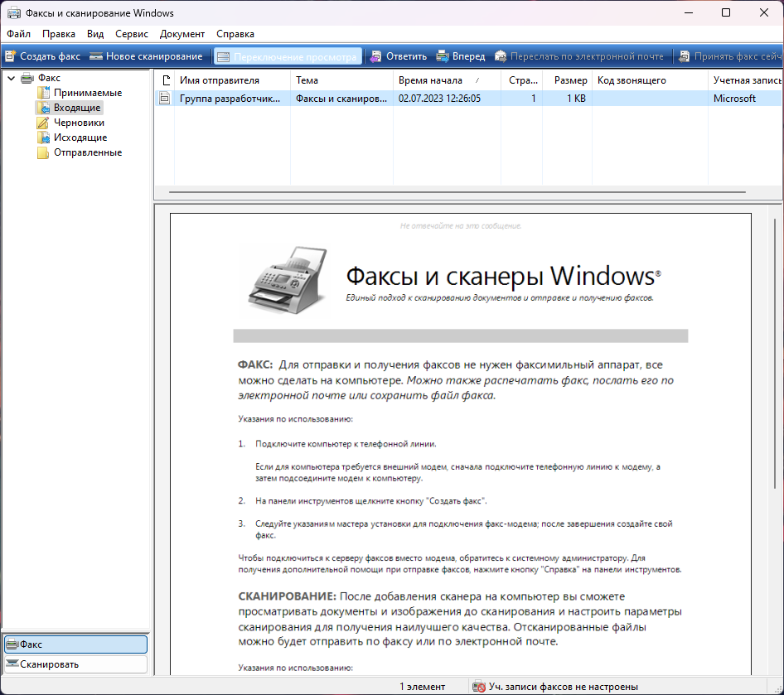Screen dimensions: 784x695
Task: Select the Черновики tree label
Action: pyautogui.click(x=79, y=123)
